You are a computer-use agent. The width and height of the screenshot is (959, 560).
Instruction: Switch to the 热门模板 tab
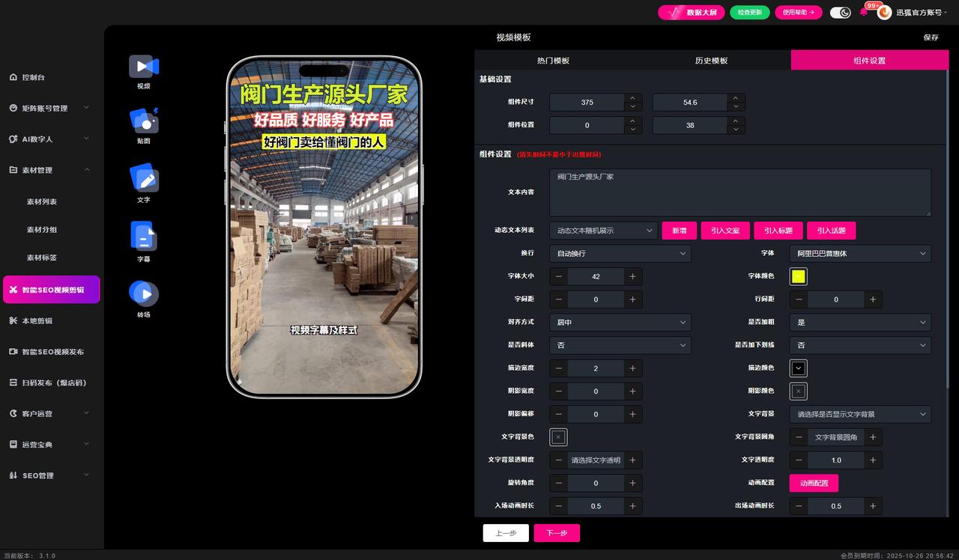pos(553,61)
